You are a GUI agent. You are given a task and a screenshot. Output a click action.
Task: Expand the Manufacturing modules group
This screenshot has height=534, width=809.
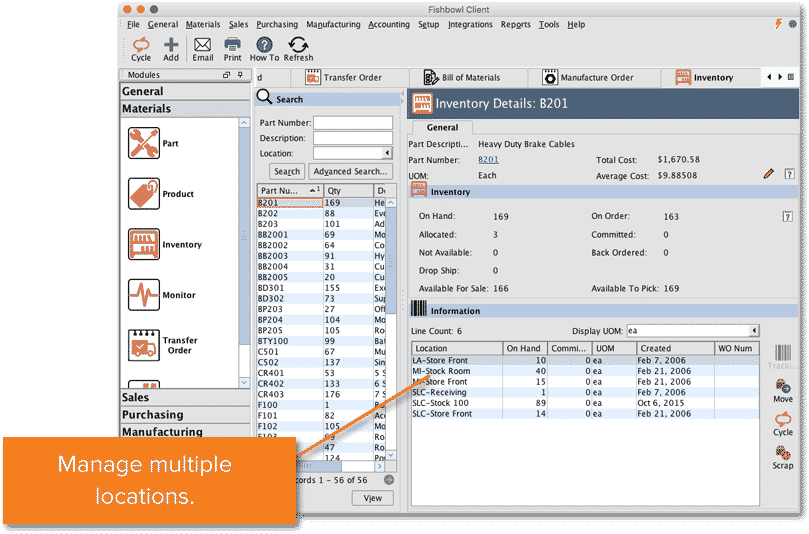[185, 431]
